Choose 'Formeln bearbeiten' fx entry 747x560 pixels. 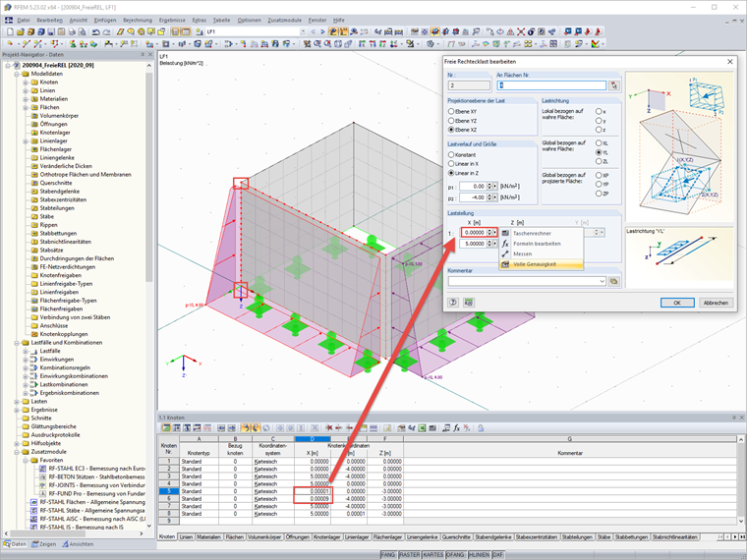click(539, 243)
